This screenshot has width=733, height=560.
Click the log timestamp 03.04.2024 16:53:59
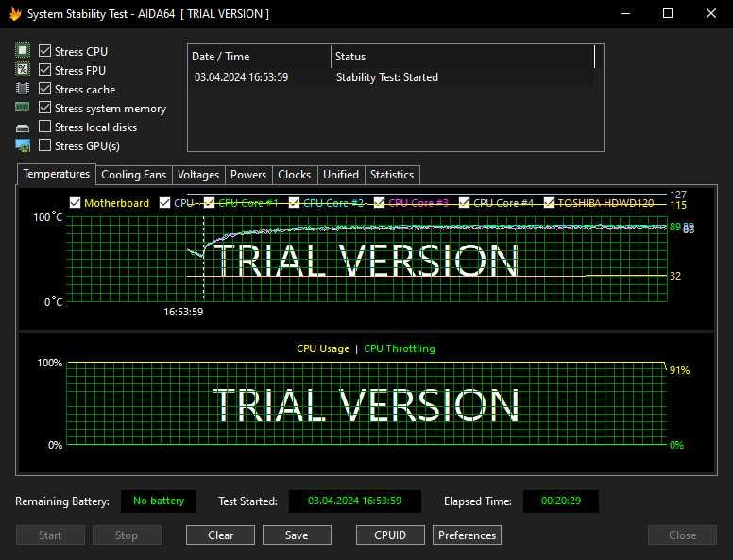pos(241,77)
